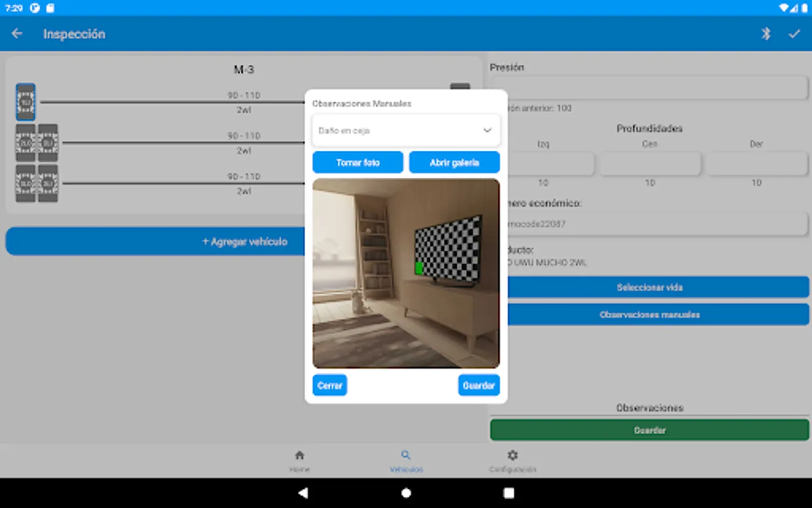Focus the Der depth input field

coord(757,164)
